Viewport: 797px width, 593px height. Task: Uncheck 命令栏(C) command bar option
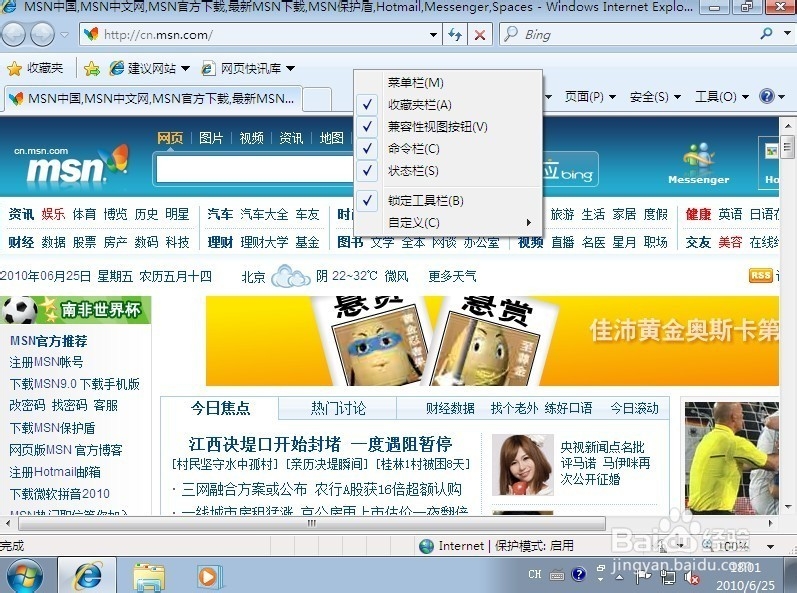pos(448,148)
